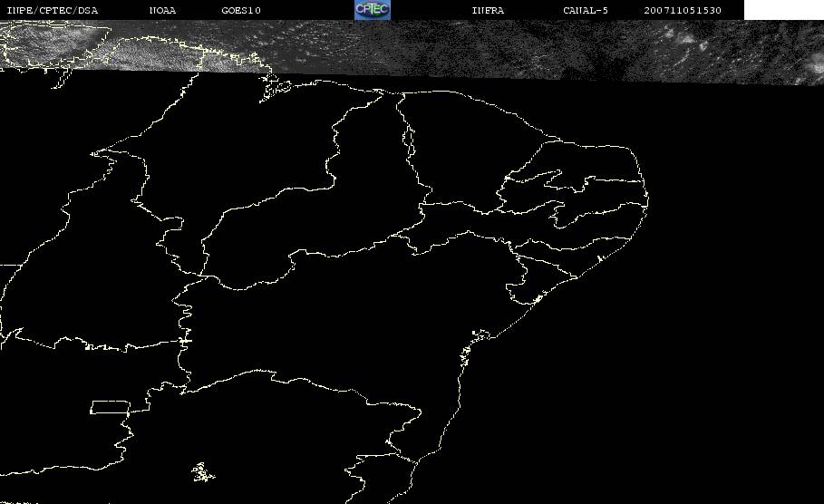Image resolution: width=824 pixels, height=504 pixels.
Task: Click the white box in the top-right corner
Action: pyautogui.click(x=783, y=10)
